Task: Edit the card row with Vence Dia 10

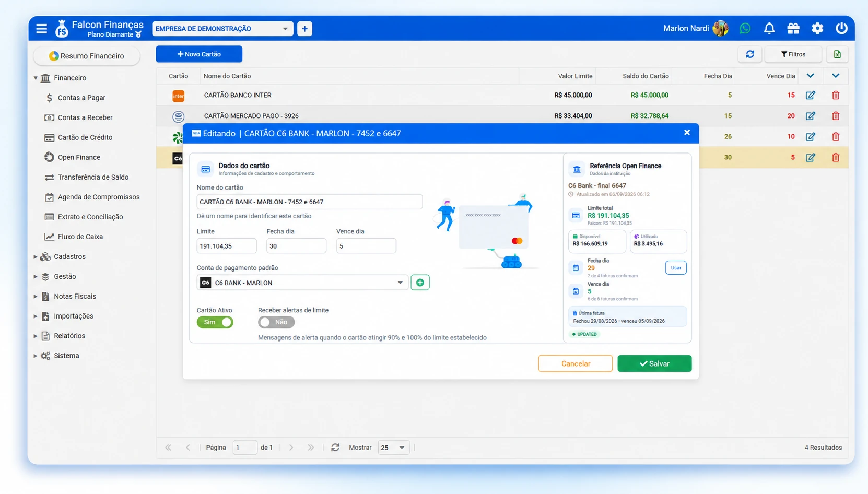Action: 811,137
